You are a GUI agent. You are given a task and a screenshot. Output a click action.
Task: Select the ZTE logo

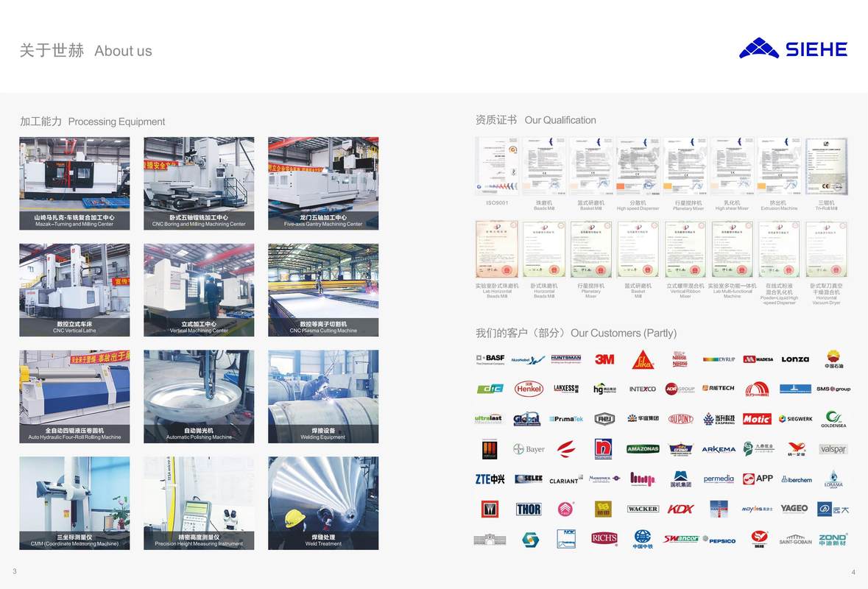tap(490, 479)
